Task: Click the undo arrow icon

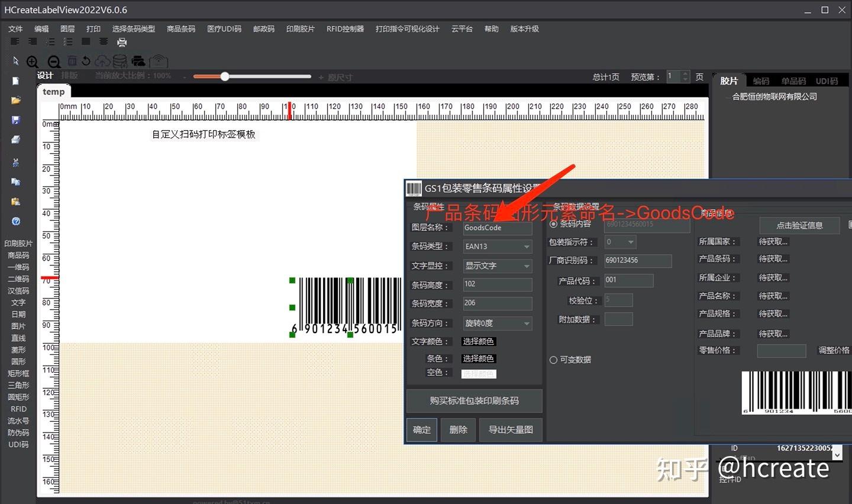Action: click(x=86, y=61)
